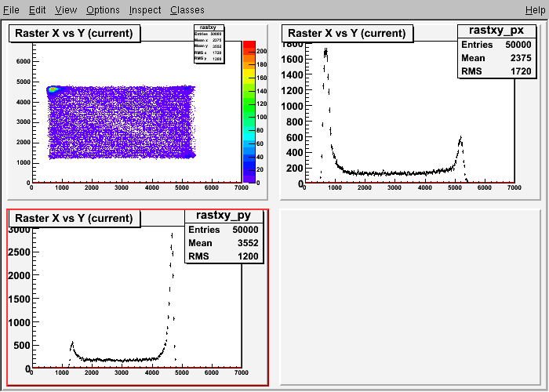This screenshot has width=549, height=392.
Task: Select the rastxy_px statistics box
Action: pyautogui.click(x=496, y=52)
